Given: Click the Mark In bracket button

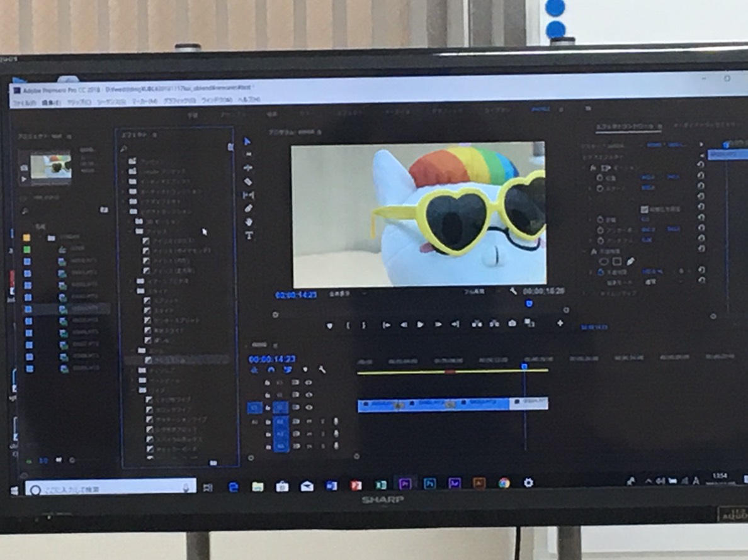Looking at the screenshot, I should click(x=348, y=325).
